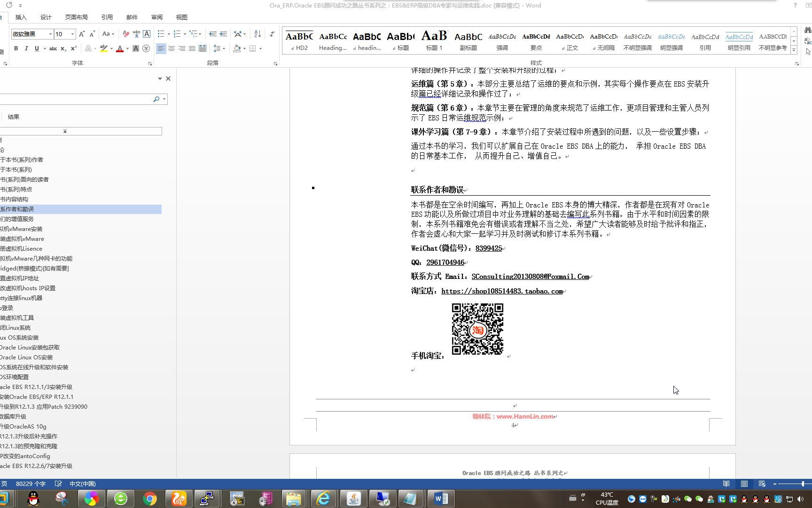Viewport: 812px width, 508px height.
Task: Click the navigation pane search magnifier
Action: point(156,99)
